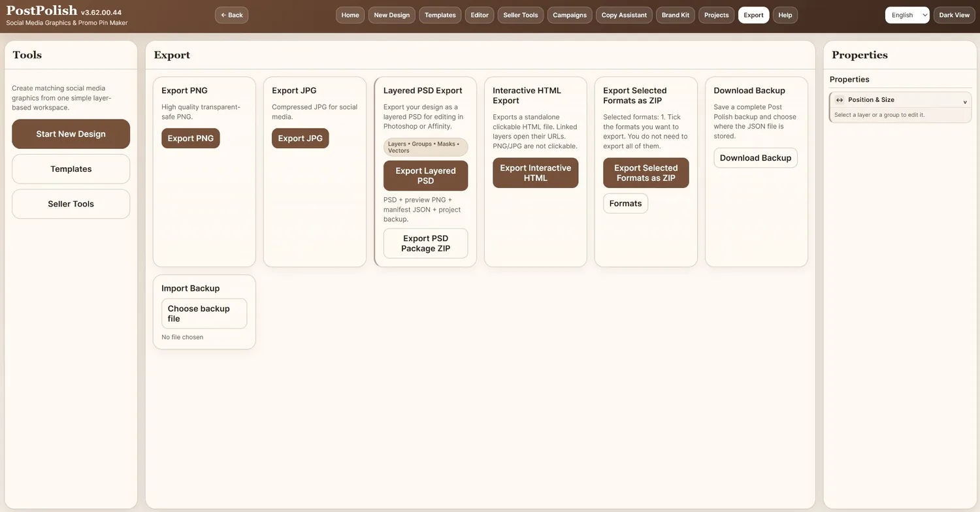Click 'Select a layer or a group' hint
Viewport: 980px width, 512px height.
(x=879, y=115)
